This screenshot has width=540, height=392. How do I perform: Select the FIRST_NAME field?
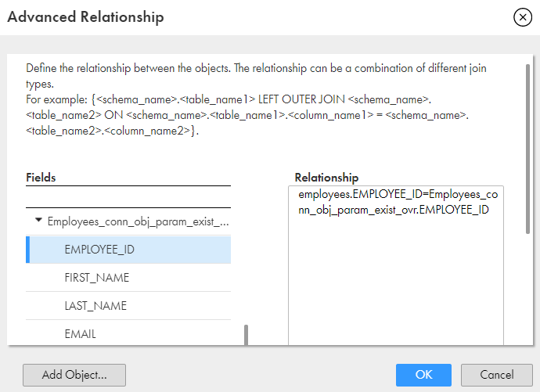[x=128, y=278]
